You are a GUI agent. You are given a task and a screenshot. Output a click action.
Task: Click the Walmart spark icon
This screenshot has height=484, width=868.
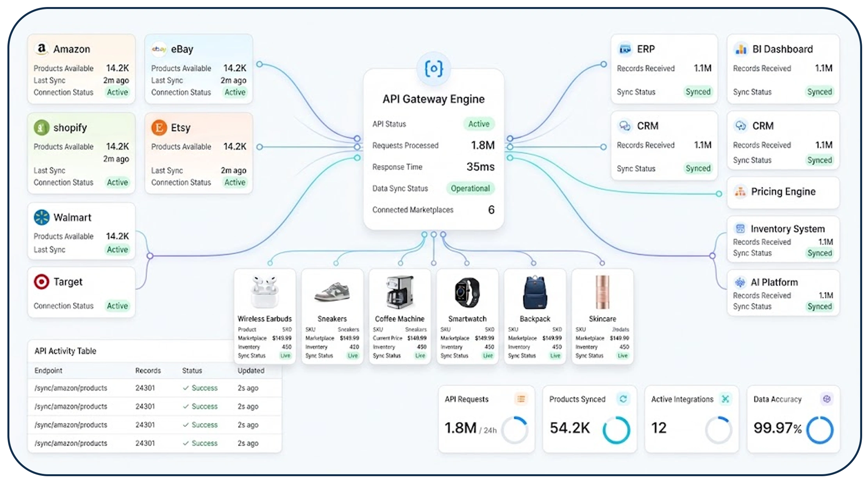41,217
